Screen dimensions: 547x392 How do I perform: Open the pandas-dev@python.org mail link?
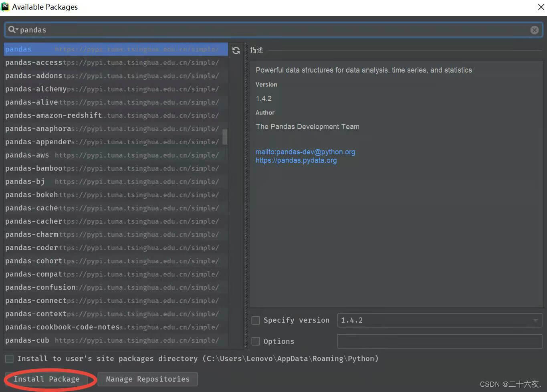click(x=305, y=152)
